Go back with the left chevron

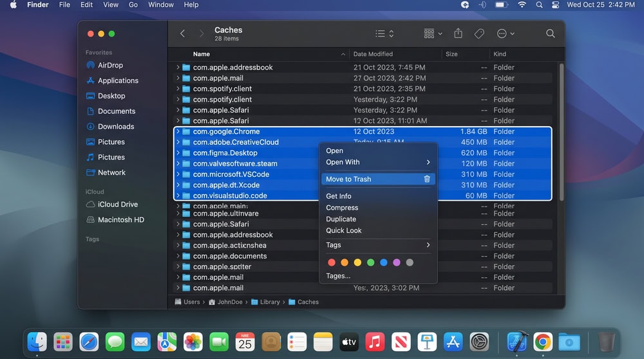coord(182,33)
